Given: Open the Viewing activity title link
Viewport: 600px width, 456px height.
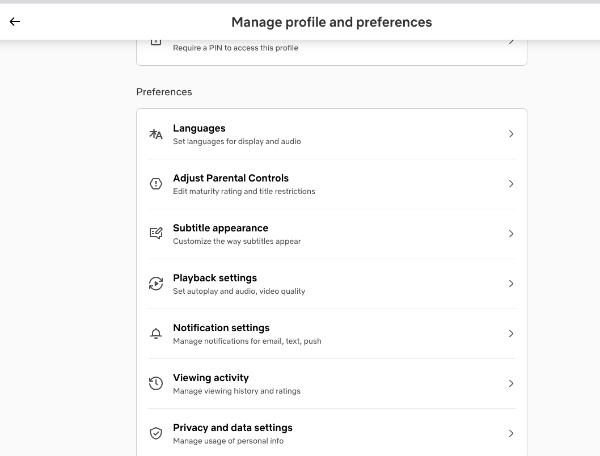Looking at the screenshot, I should (x=211, y=378).
